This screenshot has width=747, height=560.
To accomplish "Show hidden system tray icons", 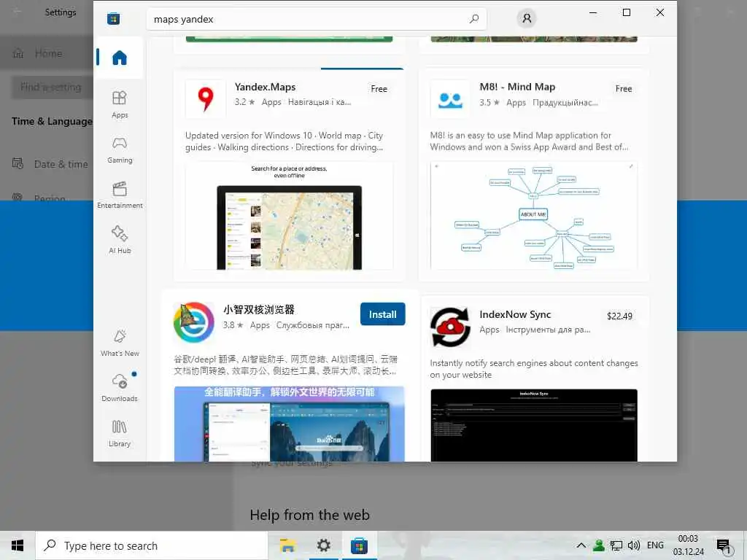I will coord(581,545).
